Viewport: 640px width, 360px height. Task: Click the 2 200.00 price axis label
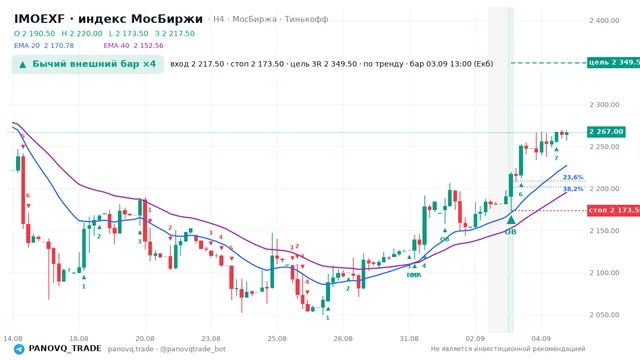[x=604, y=189]
